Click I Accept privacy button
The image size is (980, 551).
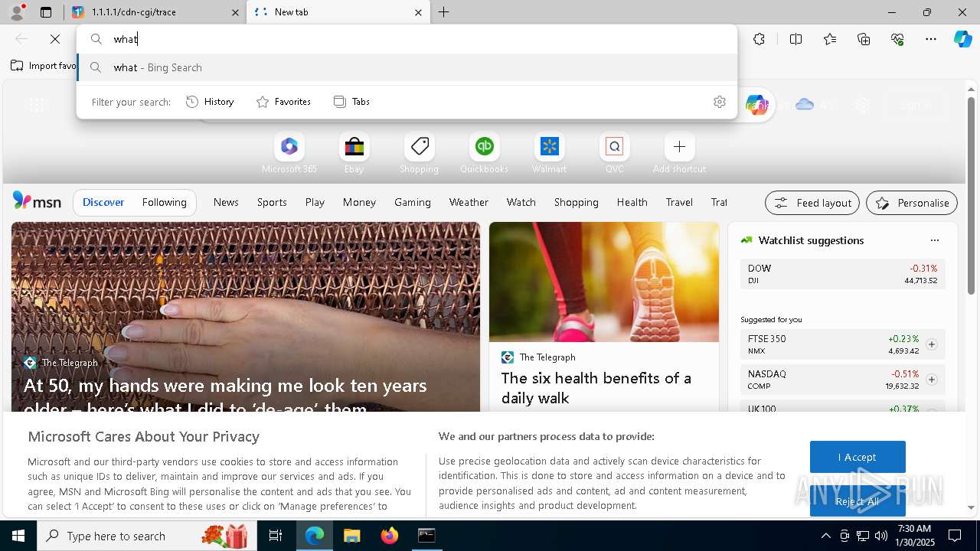(x=857, y=457)
